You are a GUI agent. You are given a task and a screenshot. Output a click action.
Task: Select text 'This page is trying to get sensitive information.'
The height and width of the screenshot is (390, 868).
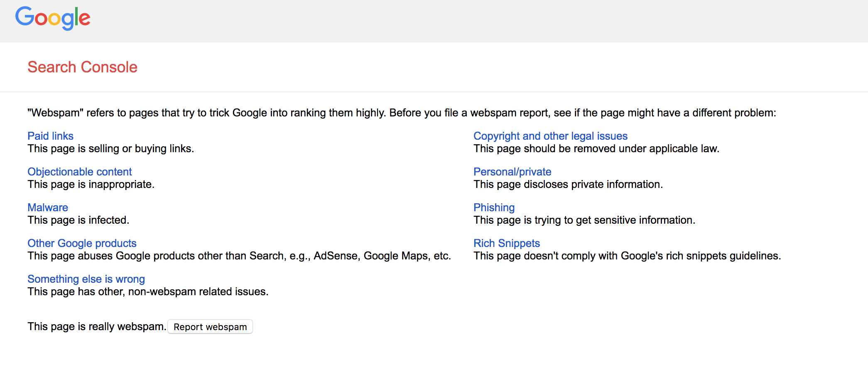click(x=584, y=220)
